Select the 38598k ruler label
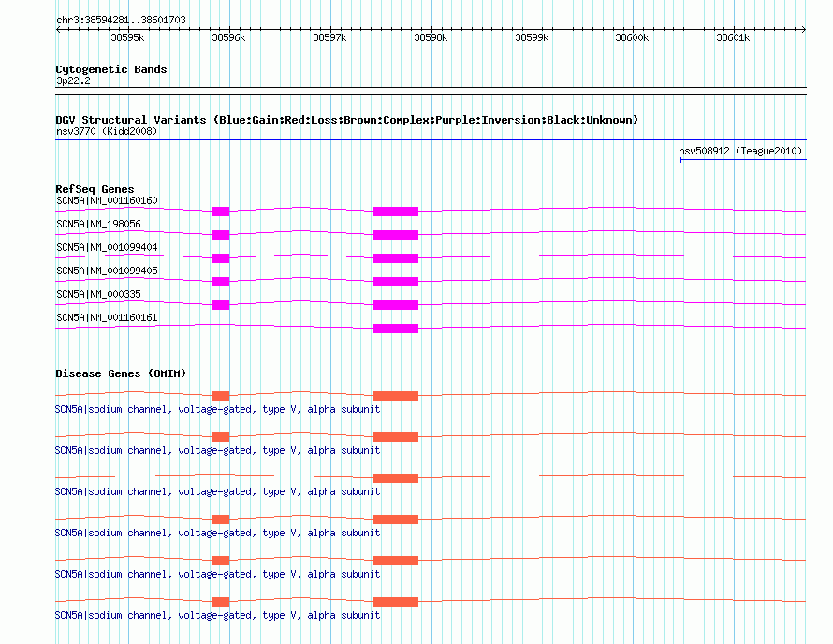Image resolution: width=833 pixels, height=644 pixels. coord(431,37)
